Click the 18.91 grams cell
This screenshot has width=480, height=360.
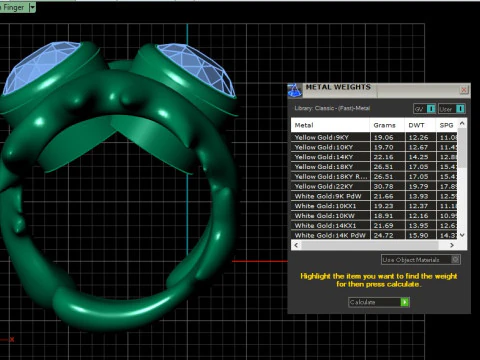[x=388, y=216]
